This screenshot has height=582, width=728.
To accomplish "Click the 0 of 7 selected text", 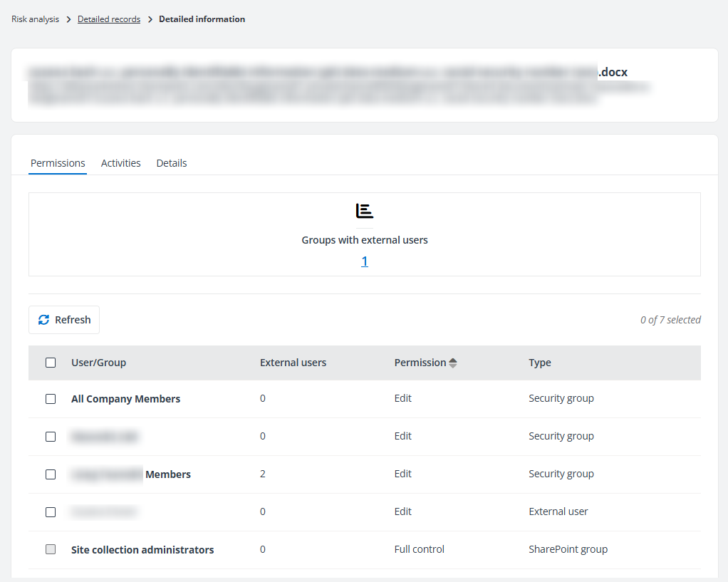I will (x=670, y=320).
